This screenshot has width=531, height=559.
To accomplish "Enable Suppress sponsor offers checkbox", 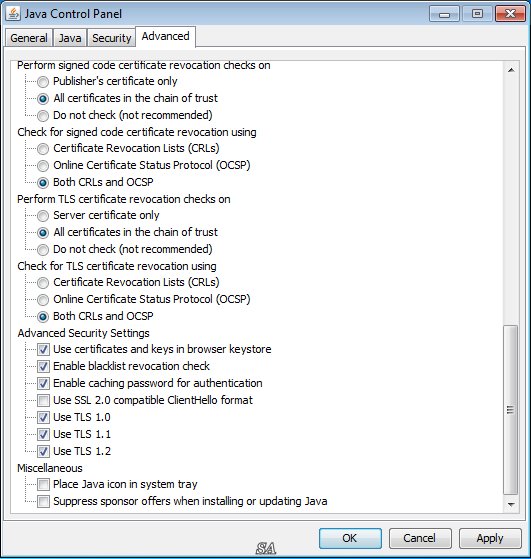I will [x=44, y=501].
